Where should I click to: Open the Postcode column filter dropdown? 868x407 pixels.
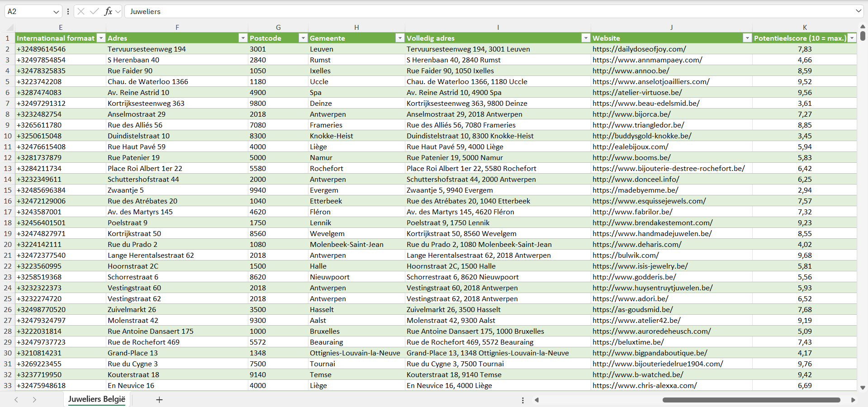pos(303,38)
